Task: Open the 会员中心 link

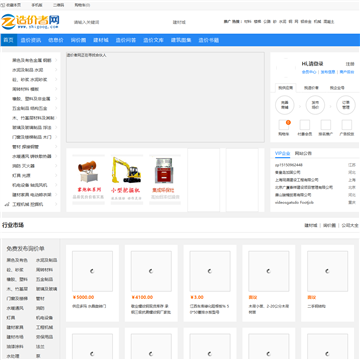Action: coord(309,72)
